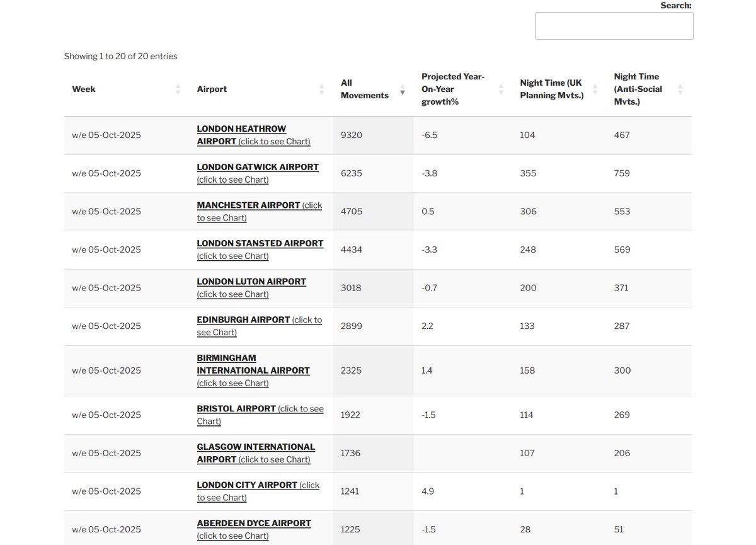Click Night Time (UK Planning Mvts.) header
The height and width of the screenshot is (545, 756).
point(552,89)
